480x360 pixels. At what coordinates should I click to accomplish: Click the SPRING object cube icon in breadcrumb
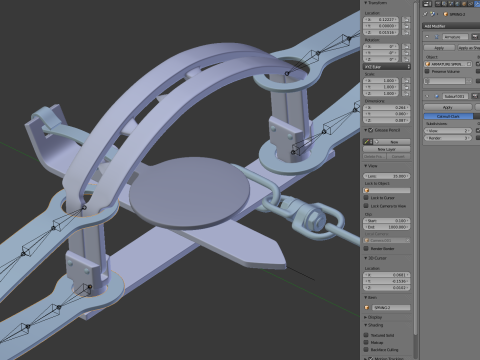445,14
